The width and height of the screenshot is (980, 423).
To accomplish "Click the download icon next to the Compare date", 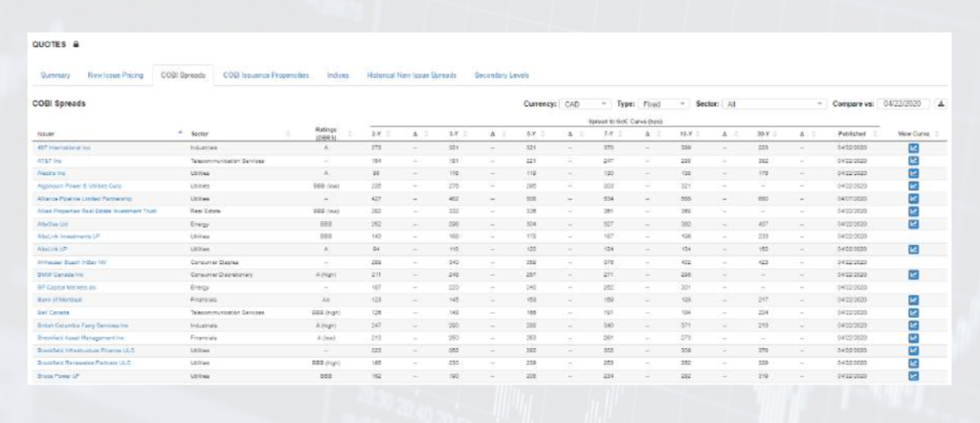I will pyautogui.click(x=941, y=103).
